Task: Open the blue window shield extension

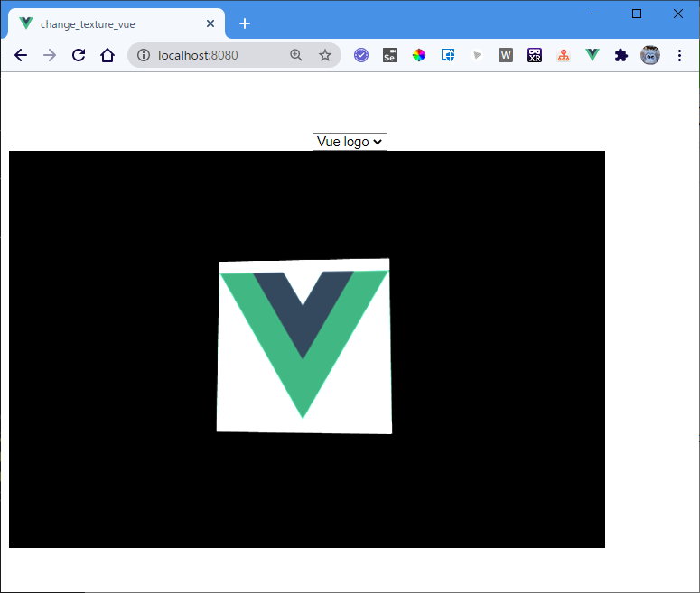Action: tap(448, 55)
